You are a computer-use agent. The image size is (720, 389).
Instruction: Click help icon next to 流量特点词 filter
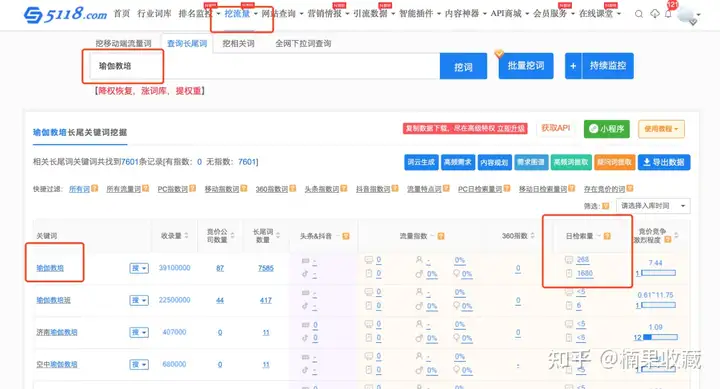tap(446, 188)
